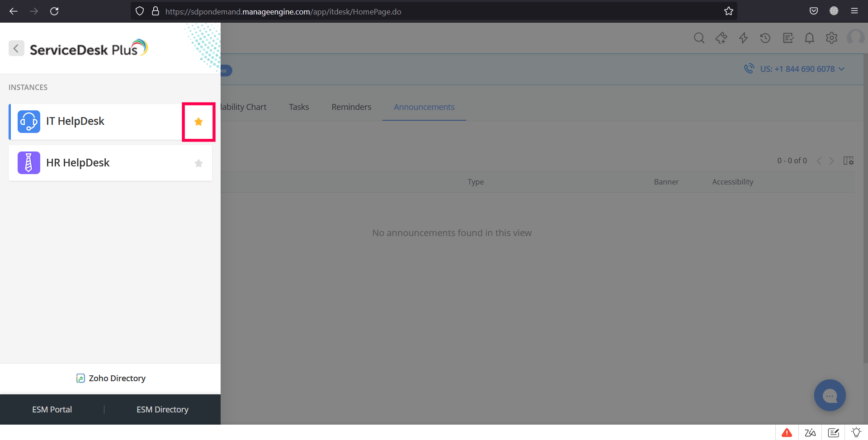Select the Announcements tab

(x=424, y=107)
